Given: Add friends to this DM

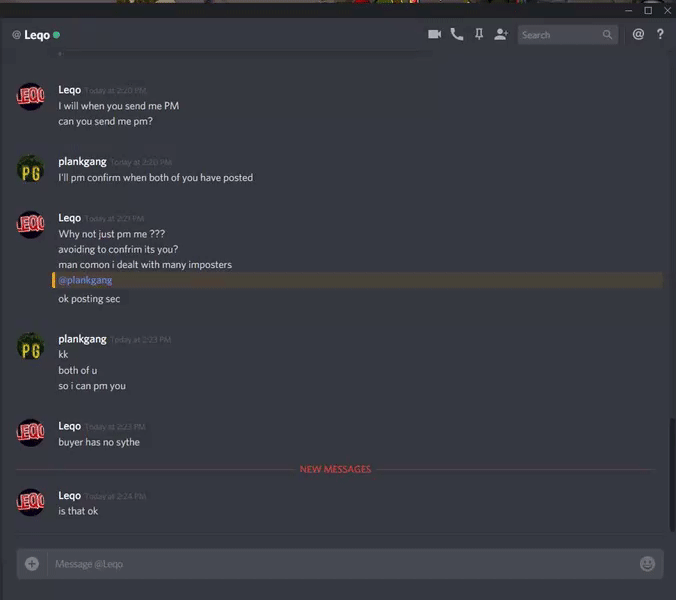Looking at the screenshot, I should pos(501,34).
